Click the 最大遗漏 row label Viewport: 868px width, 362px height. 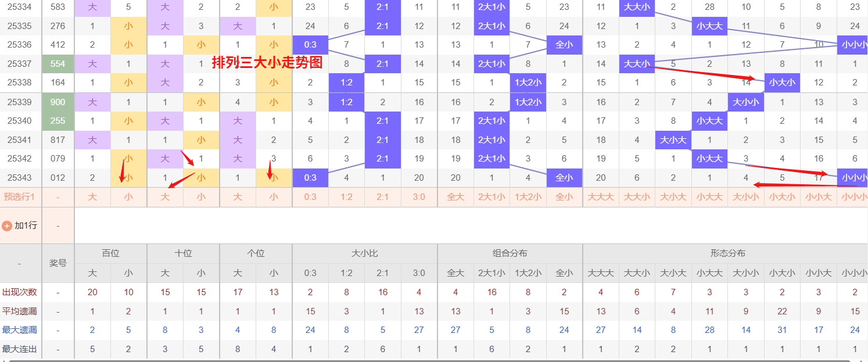(x=20, y=330)
